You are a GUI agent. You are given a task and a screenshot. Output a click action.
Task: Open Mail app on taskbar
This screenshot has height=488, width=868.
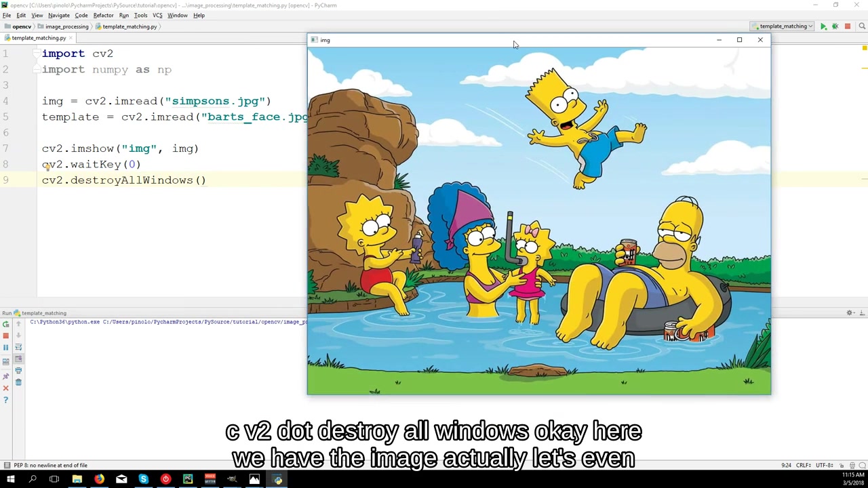click(x=121, y=480)
